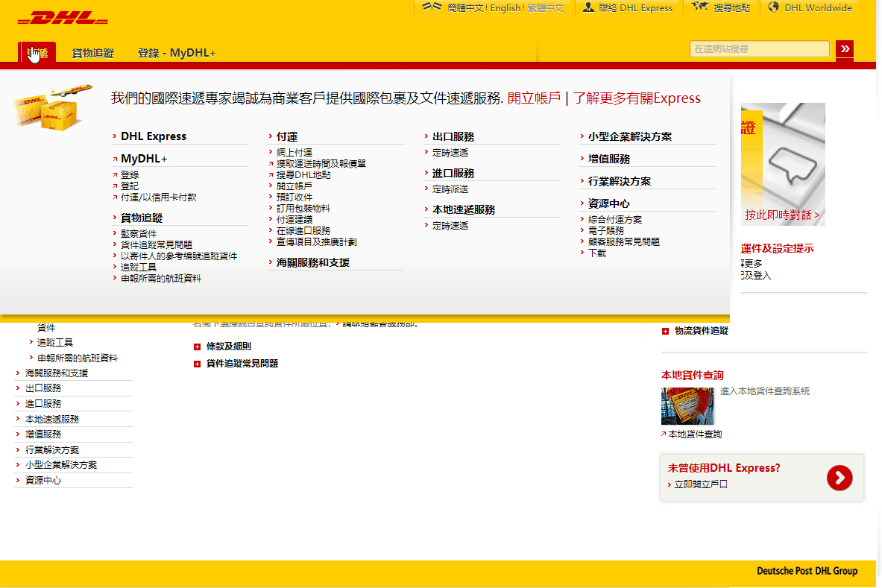This screenshot has height=588, width=882.
Task: Open 增值服務 heading in mega menu
Action: click(x=609, y=159)
